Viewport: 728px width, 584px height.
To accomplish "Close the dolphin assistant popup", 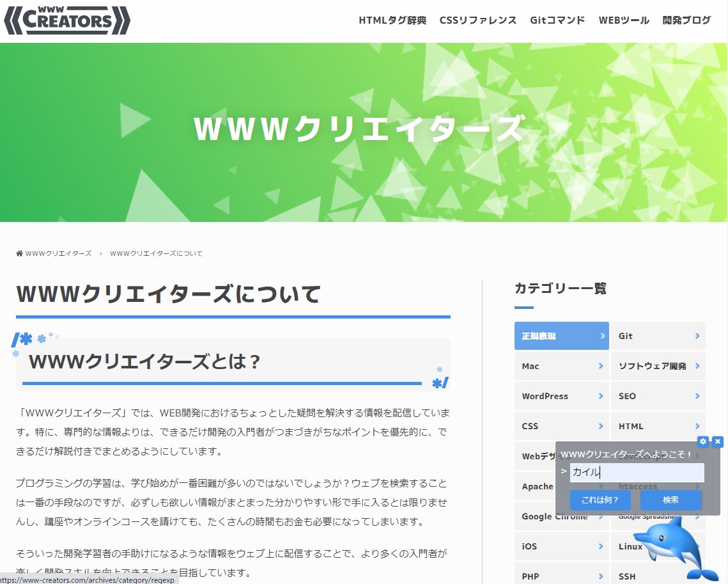I will (x=718, y=441).
